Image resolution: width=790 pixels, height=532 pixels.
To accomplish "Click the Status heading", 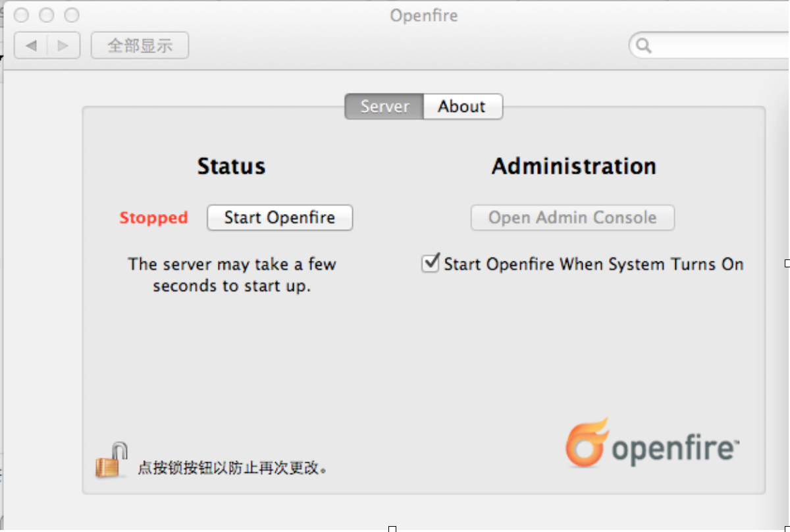I will (x=231, y=167).
